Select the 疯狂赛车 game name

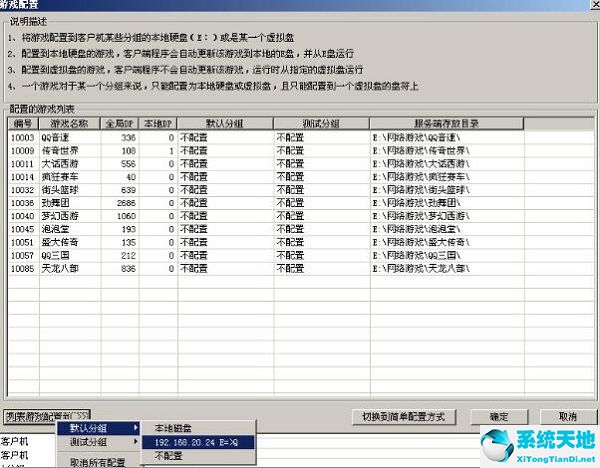(60, 177)
